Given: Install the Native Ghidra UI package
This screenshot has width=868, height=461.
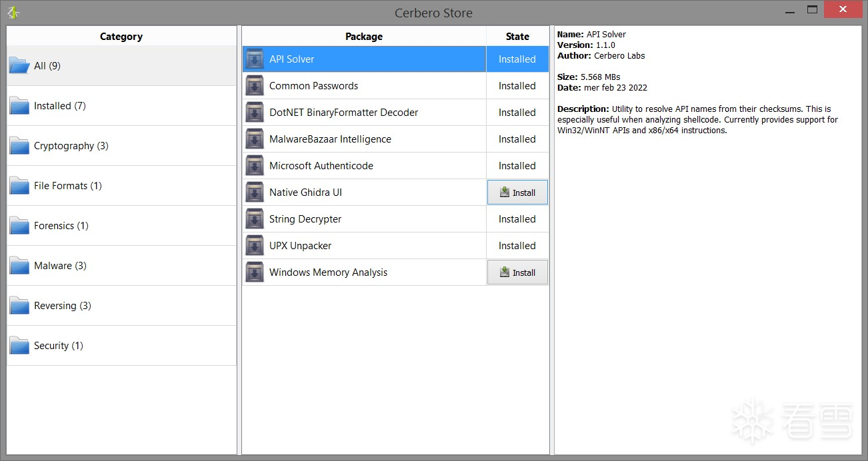Looking at the screenshot, I should pyautogui.click(x=517, y=193).
